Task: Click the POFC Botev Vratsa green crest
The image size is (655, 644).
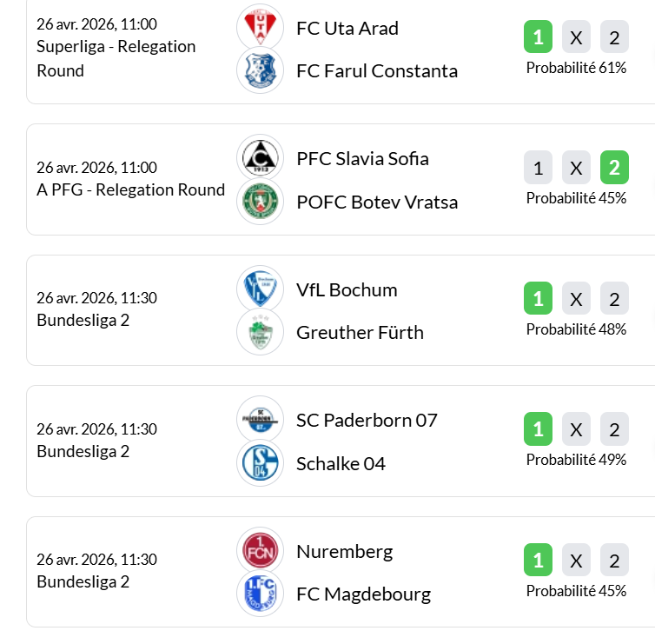Action: (x=260, y=202)
